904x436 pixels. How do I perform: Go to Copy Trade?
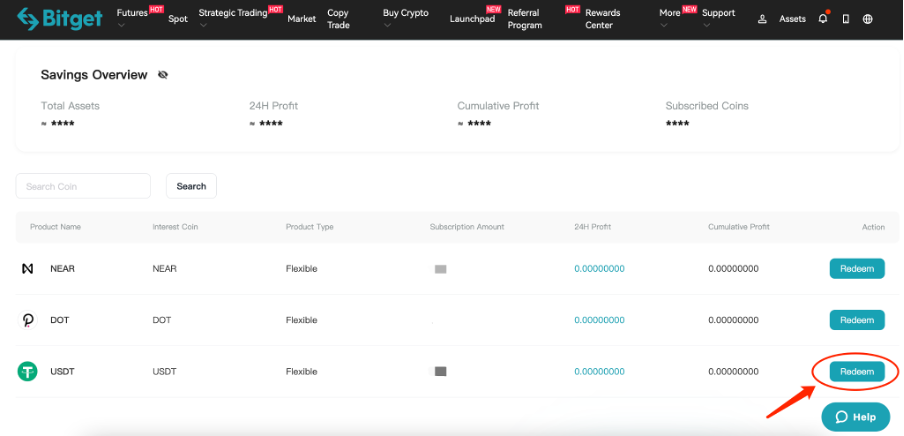[338, 19]
